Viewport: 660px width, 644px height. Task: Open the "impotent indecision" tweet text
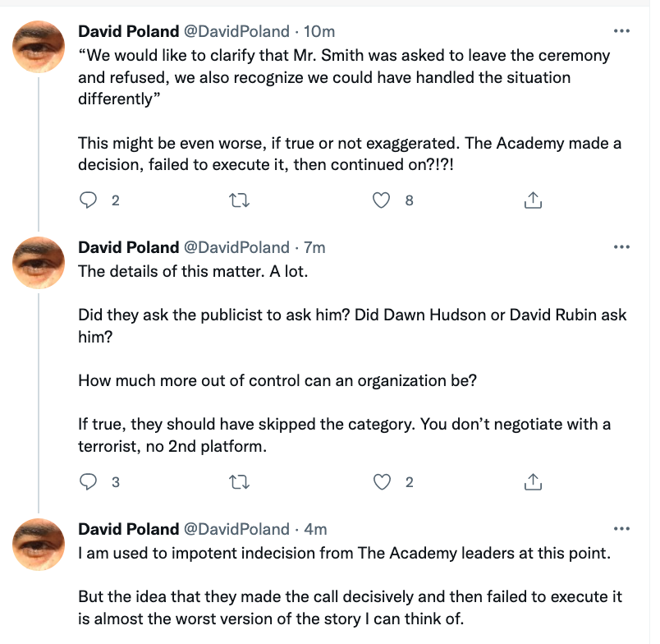coord(345,553)
